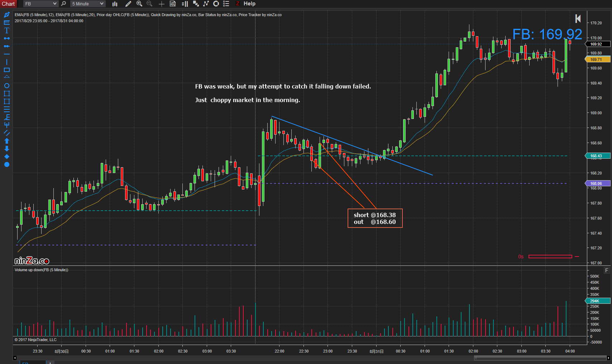Viewport: 612px width, 364px height.
Task: Click horizontal scrollbar right arrow
Action: (608, 358)
